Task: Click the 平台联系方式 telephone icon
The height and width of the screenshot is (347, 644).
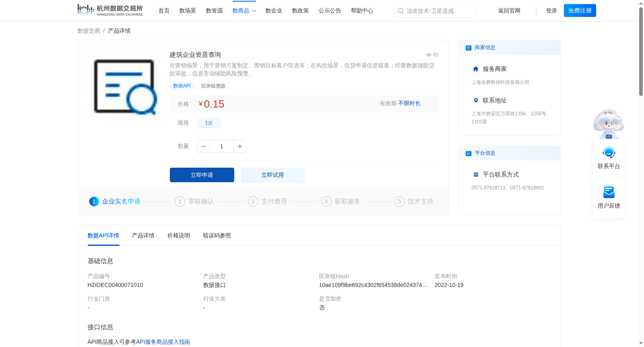Action: [x=476, y=175]
